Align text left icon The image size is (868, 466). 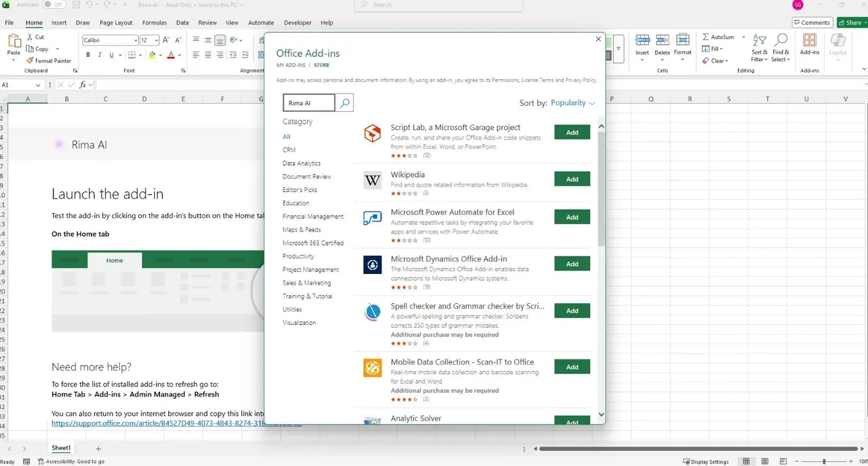[x=196, y=55]
